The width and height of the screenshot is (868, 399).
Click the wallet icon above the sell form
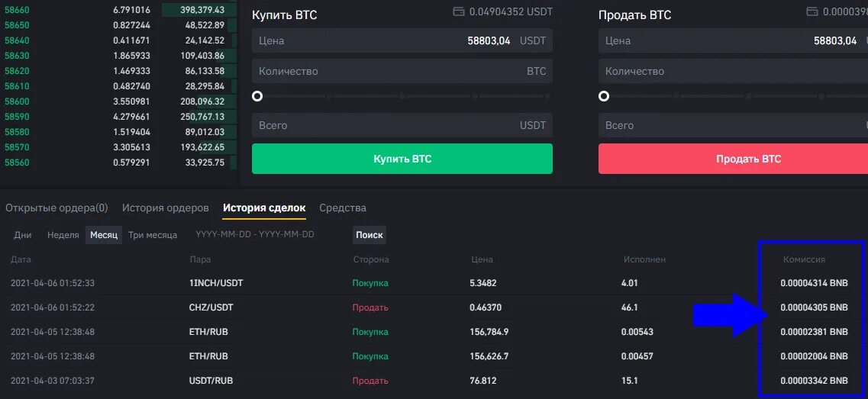coord(812,12)
